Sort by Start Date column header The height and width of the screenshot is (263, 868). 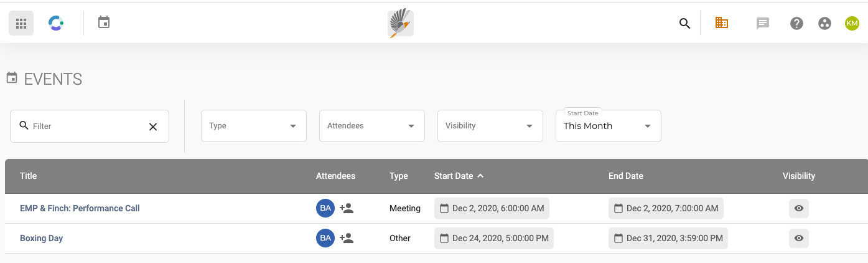(x=454, y=176)
